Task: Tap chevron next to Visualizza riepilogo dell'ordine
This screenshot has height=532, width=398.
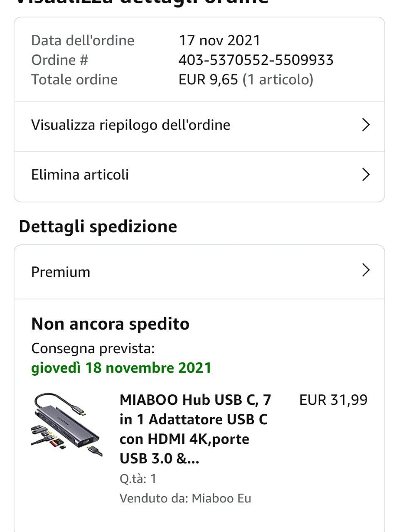Action: point(366,125)
